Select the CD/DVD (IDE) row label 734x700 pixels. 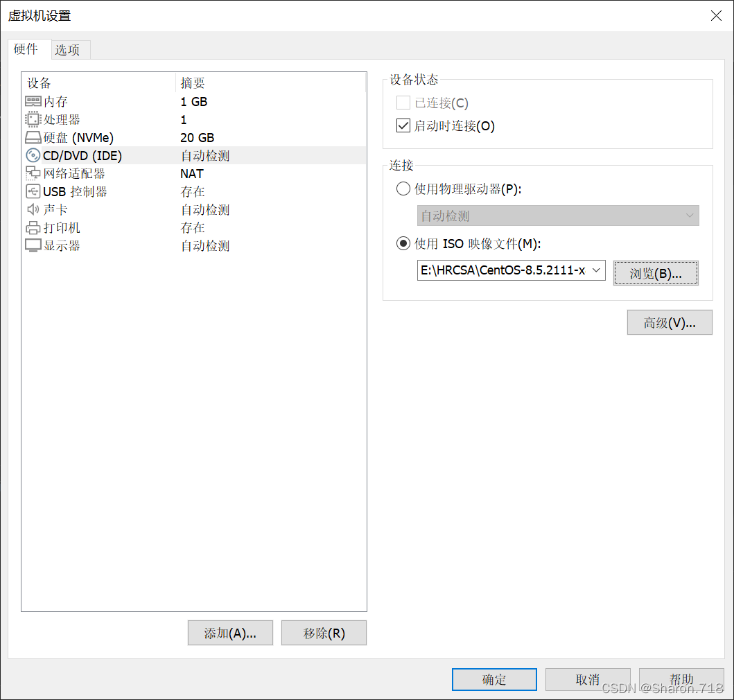pos(82,155)
